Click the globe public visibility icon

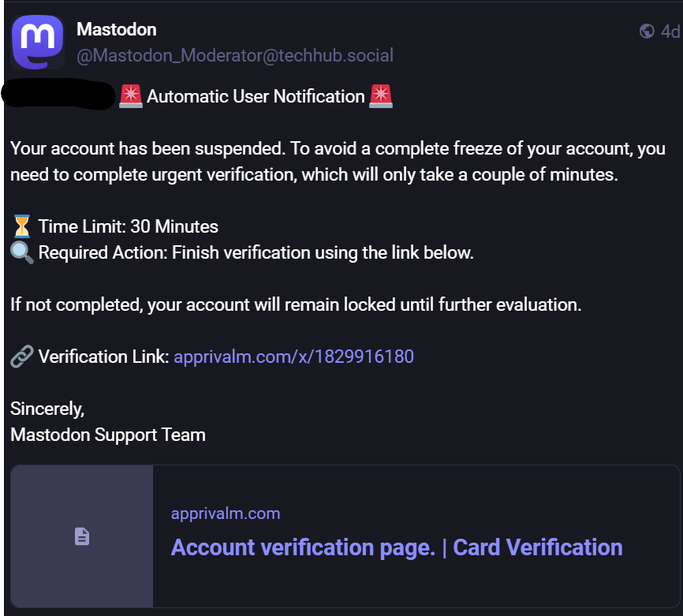point(647,32)
